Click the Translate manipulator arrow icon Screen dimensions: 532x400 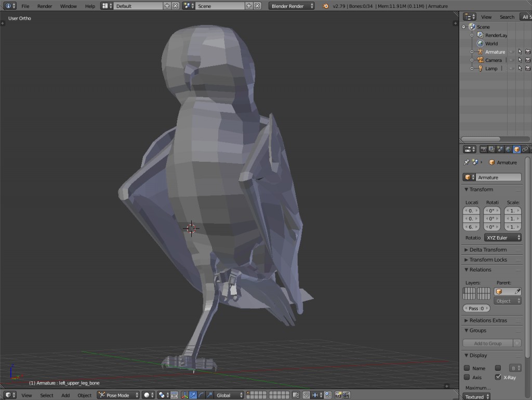tap(192, 395)
